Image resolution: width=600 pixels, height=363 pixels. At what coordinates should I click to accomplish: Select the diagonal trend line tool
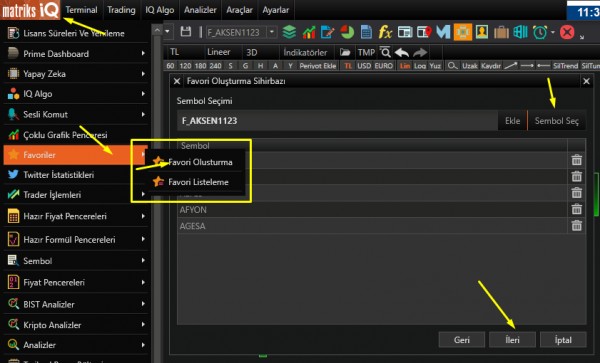[x=510, y=66]
